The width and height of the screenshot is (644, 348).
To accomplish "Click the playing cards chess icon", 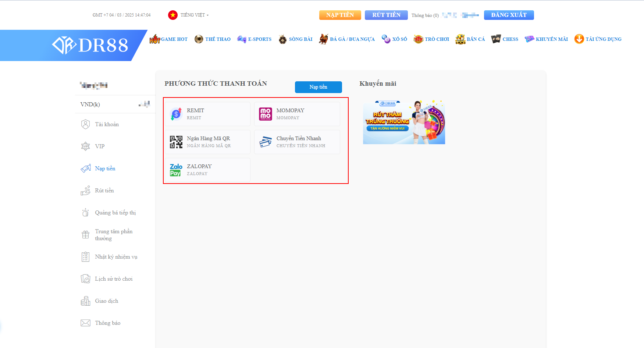I will coord(496,39).
